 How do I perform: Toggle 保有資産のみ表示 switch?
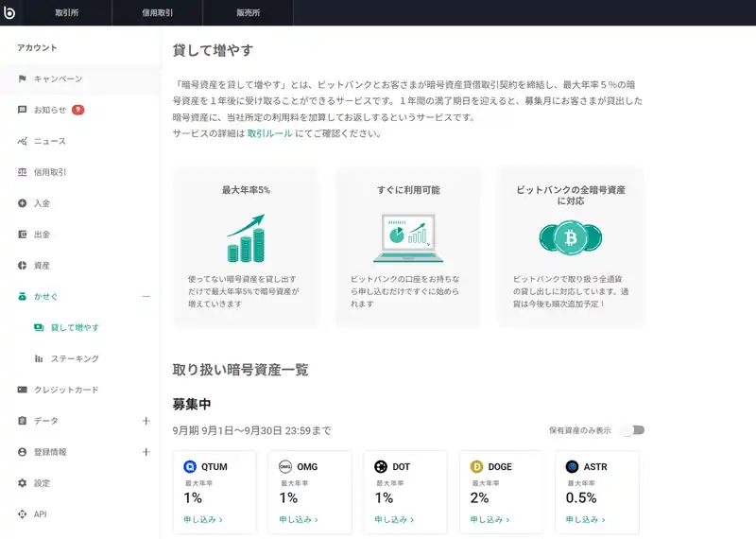click(633, 430)
